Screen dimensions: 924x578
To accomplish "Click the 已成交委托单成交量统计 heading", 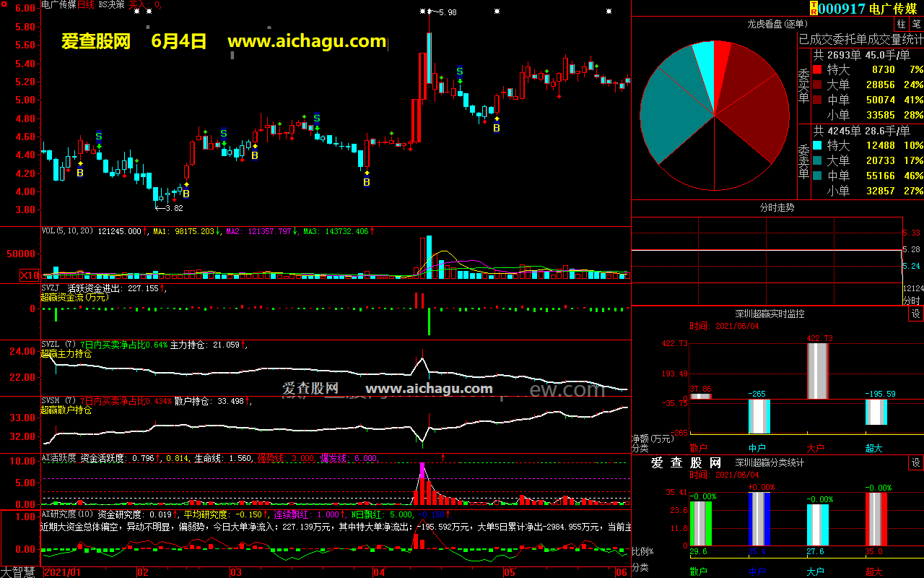I will click(860, 39).
